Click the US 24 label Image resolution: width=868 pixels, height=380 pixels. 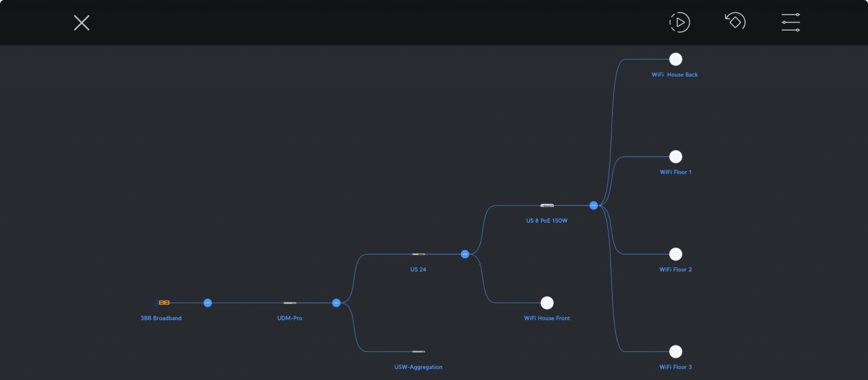(418, 269)
